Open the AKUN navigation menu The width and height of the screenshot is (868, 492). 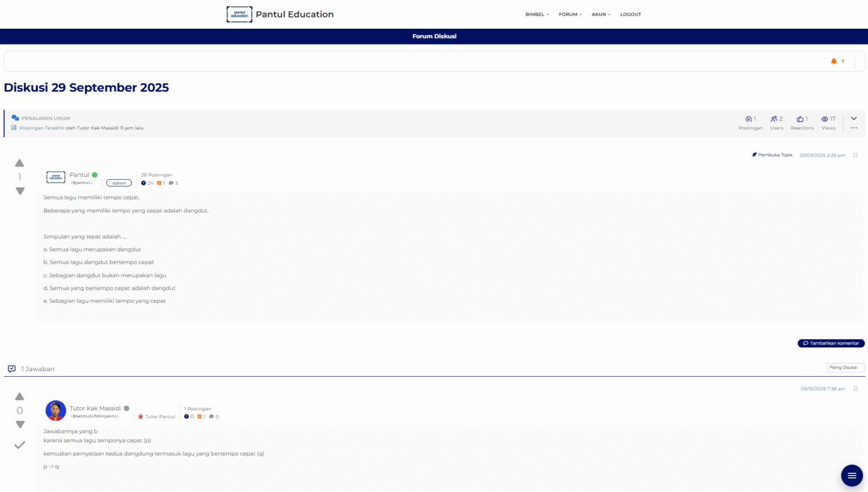pos(601,15)
